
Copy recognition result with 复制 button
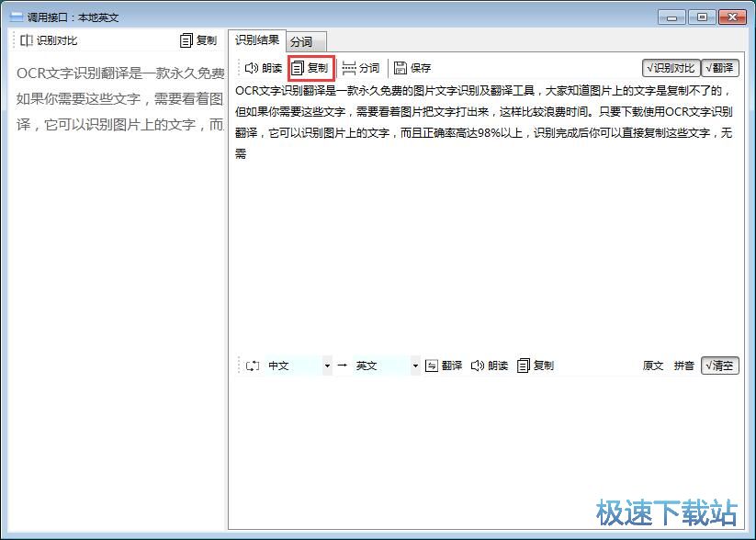[x=310, y=68]
